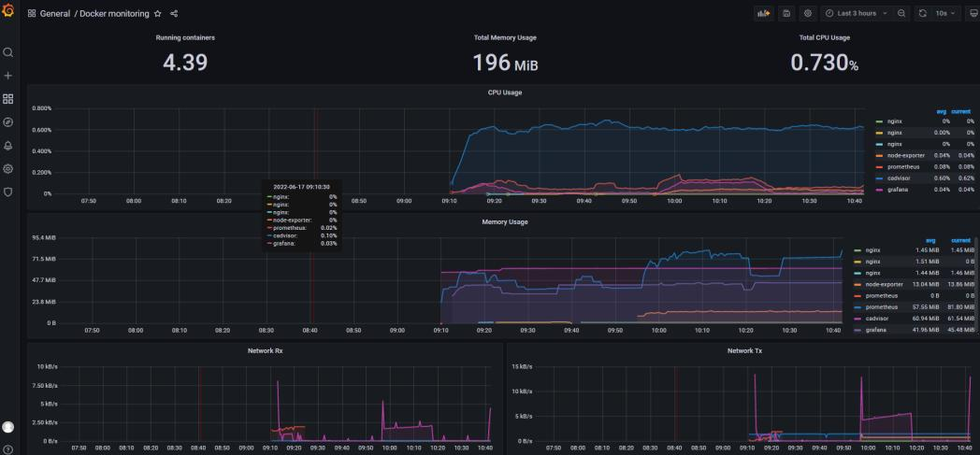Click the 4.39 running containers value

185,63
